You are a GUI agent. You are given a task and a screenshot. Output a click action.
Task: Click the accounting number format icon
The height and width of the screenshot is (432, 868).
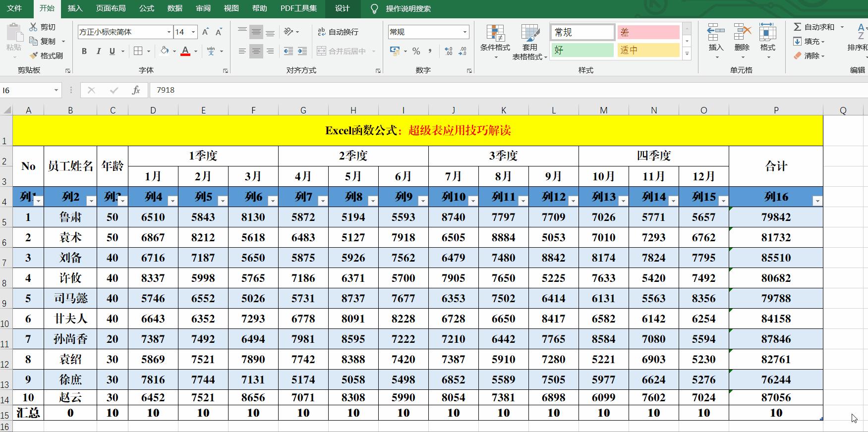point(395,51)
